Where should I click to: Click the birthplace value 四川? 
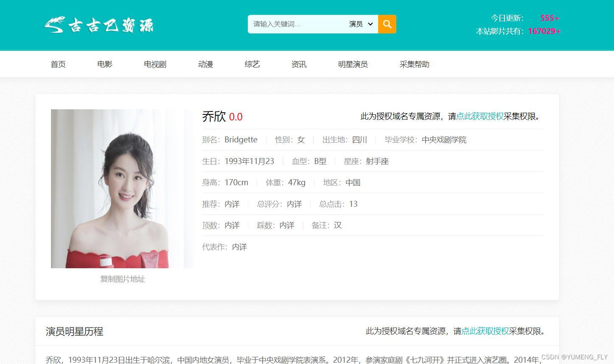[x=360, y=140]
